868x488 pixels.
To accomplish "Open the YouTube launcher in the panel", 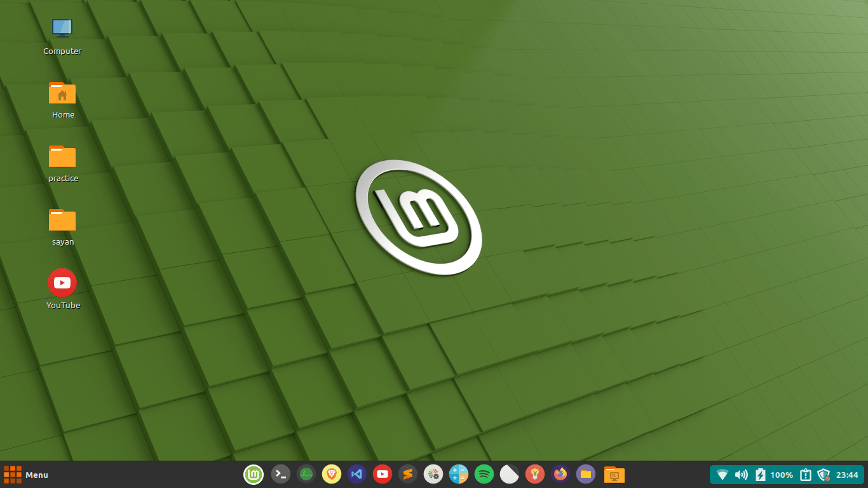I will click(383, 474).
